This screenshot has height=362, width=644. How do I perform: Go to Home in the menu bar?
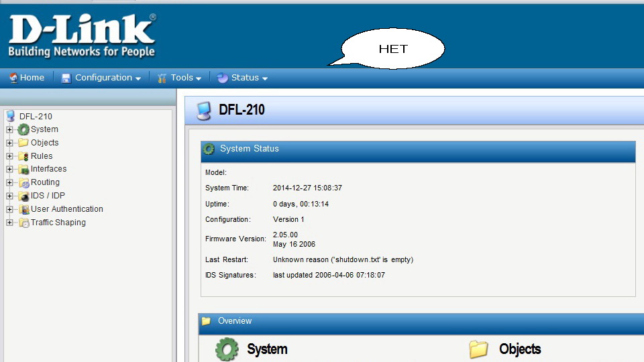click(x=32, y=78)
